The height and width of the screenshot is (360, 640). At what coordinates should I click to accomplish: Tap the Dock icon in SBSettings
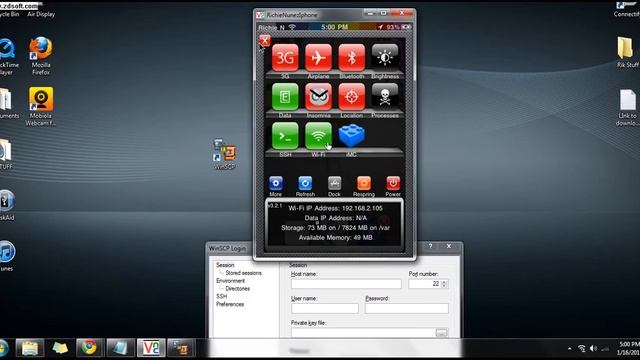pos(334,183)
